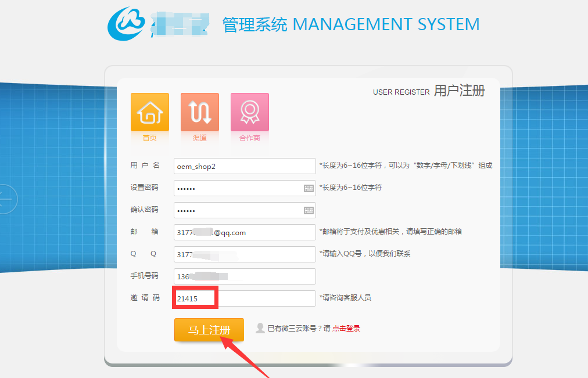Focus the 手机号码 phone number field
Screen dimensions: 588x378
(x=245, y=276)
